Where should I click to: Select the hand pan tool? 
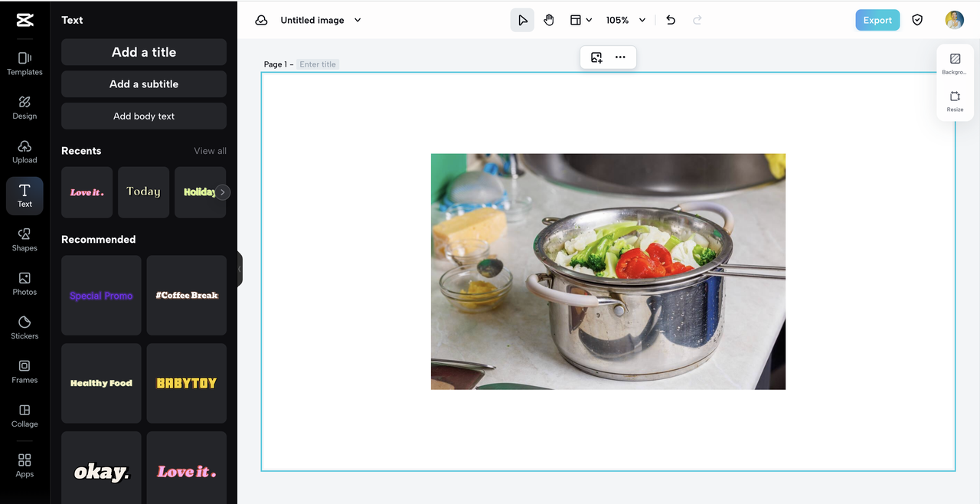coord(549,20)
